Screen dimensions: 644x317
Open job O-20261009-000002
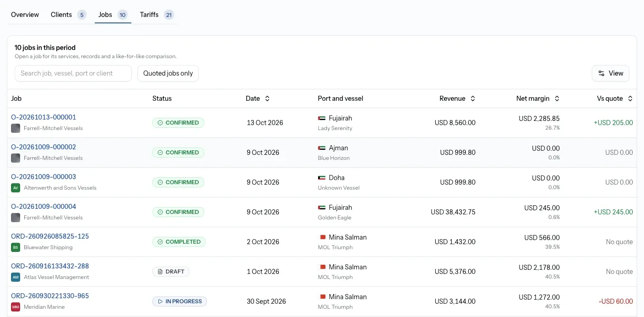(x=43, y=147)
